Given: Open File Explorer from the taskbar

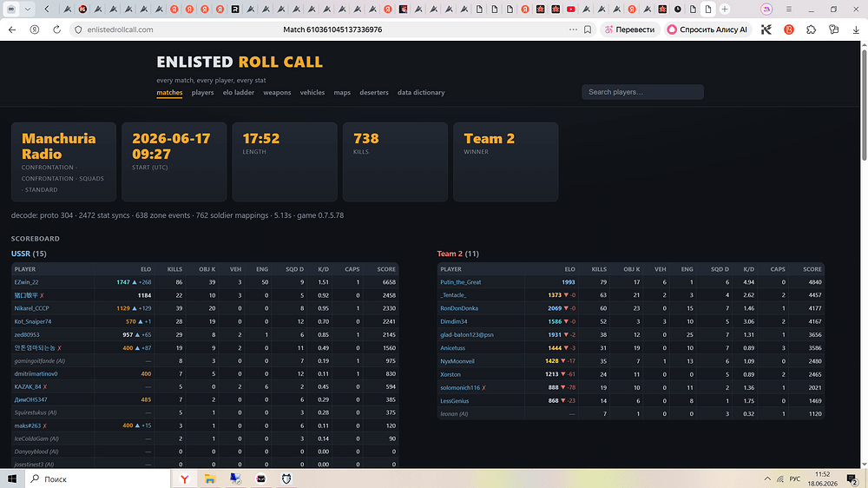Looking at the screenshot, I should 210,478.
